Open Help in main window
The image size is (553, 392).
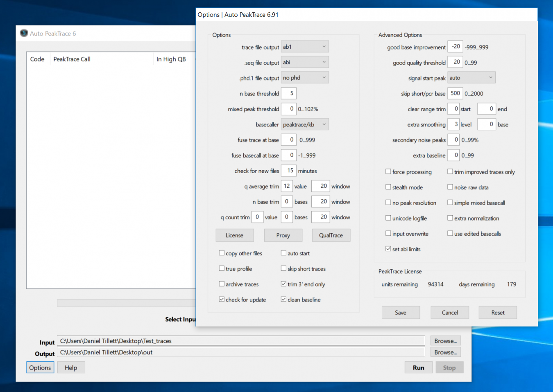click(x=71, y=367)
